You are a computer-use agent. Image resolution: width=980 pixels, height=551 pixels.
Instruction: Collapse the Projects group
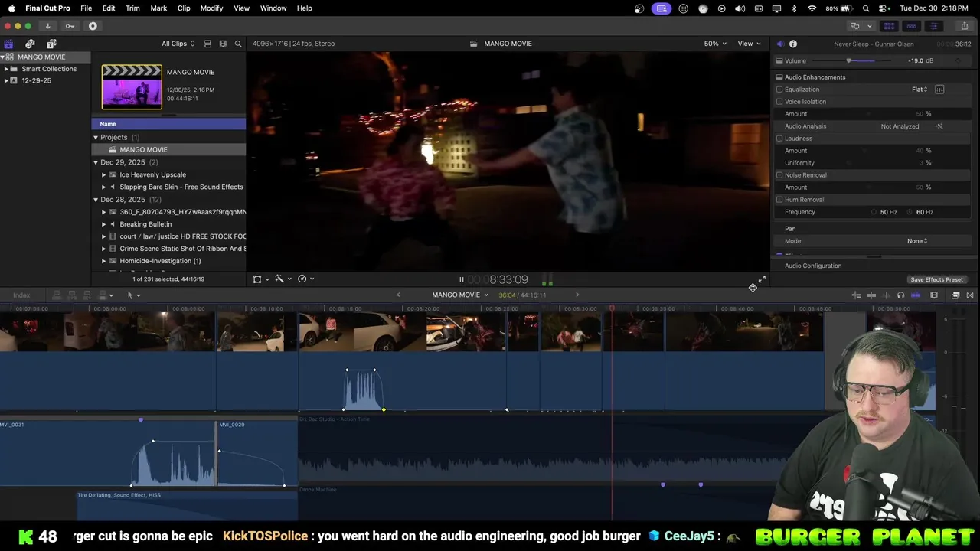tap(96, 138)
